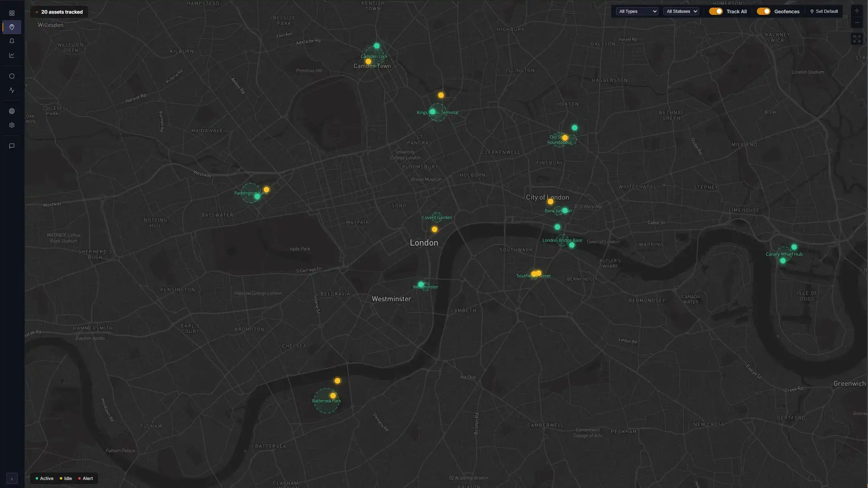Click the Set Default location button

[x=824, y=11]
